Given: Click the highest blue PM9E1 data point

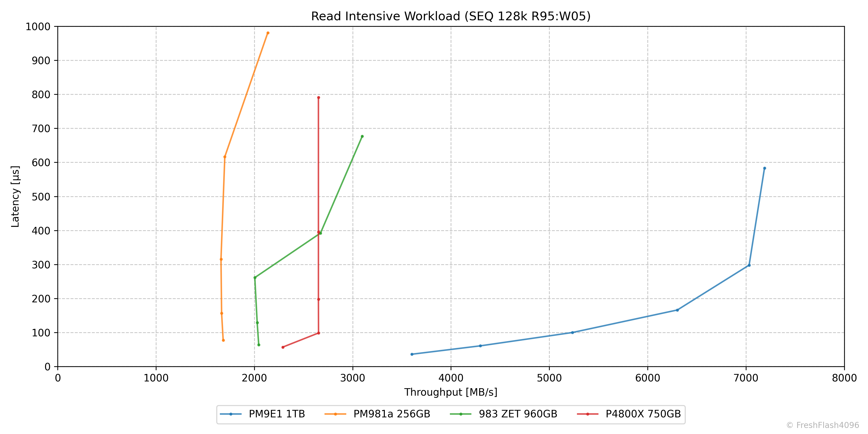Looking at the screenshot, I should pos(765,168).
